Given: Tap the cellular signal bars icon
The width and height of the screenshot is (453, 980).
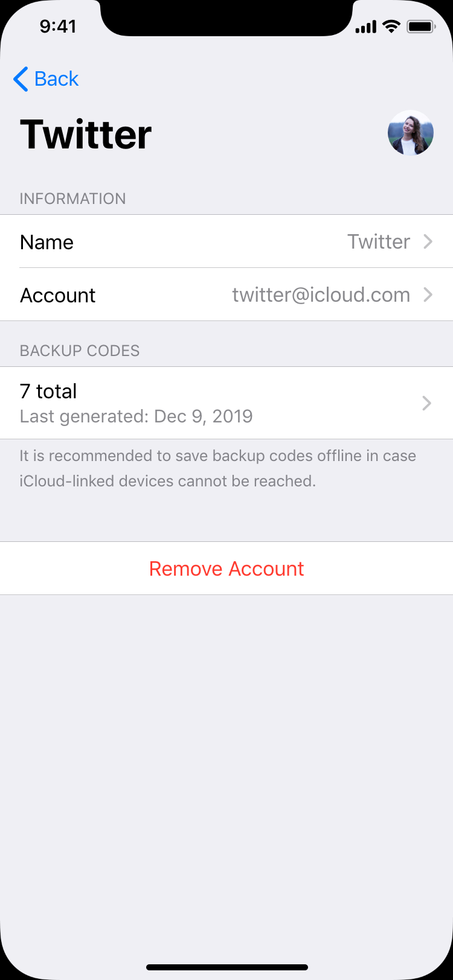Looking at the screenshot, I should (x=366, y=27).
